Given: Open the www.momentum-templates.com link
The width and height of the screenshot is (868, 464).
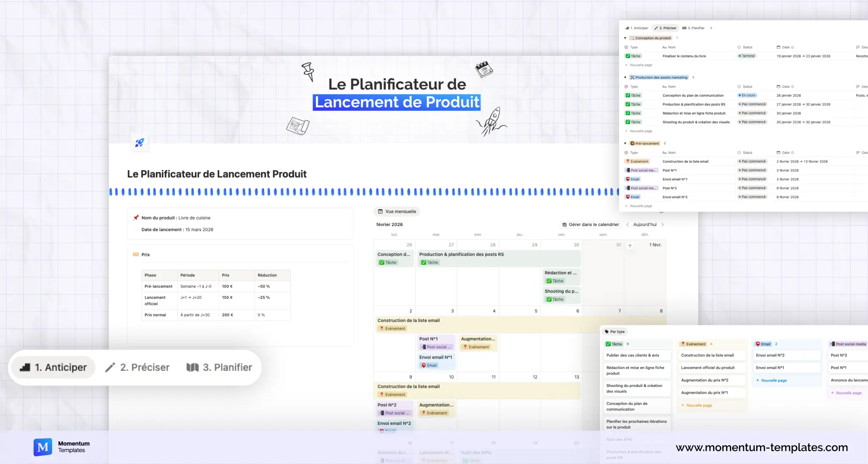Looking at the screenshot, I should [x=761, y=447].
